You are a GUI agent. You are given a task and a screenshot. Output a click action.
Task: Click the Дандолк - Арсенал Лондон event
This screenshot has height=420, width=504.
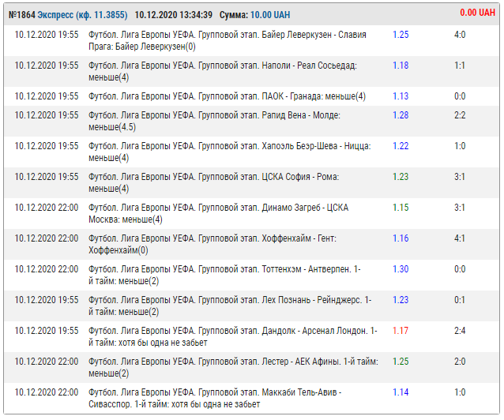(233, 336)
